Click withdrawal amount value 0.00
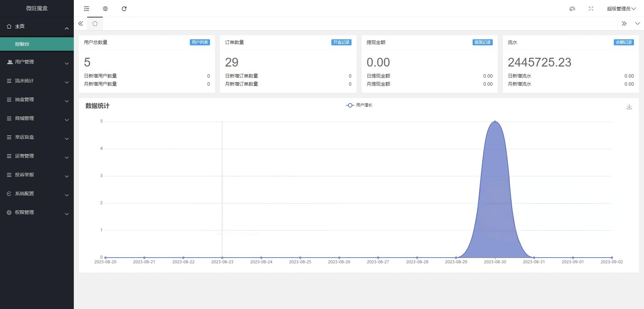Image resolution: width=644 pixels, height=309 pixels. coord(378,62)
